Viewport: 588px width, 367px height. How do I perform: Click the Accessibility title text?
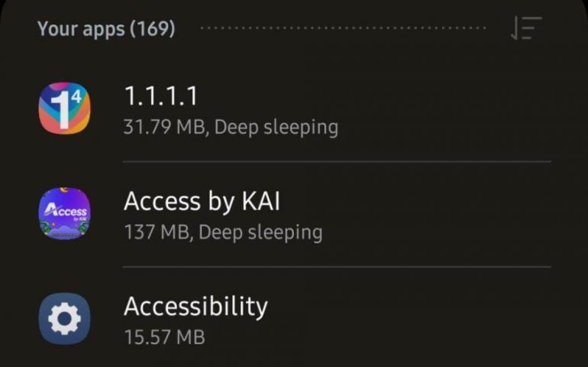tap(195, 307)
